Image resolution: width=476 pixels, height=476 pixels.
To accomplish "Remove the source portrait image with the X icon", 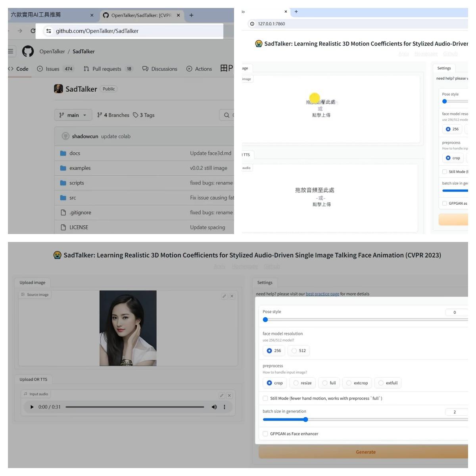I will (x=232, y=296).
